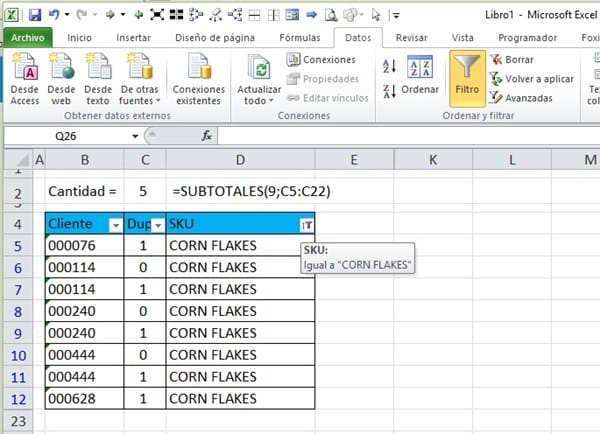This screenshot has width=600, height=434.
Task: Select row 23 header
Action: point(18,421)
